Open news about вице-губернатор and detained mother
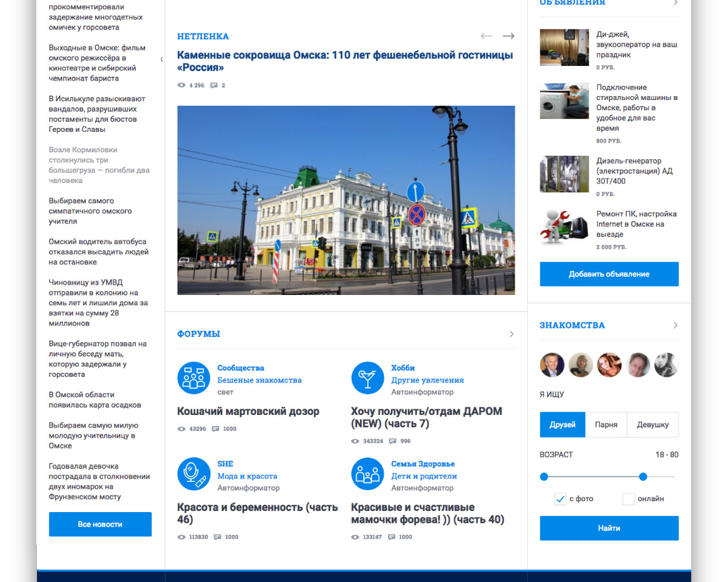Viewport: 728px width, 582px height. (x=98, y=359)
